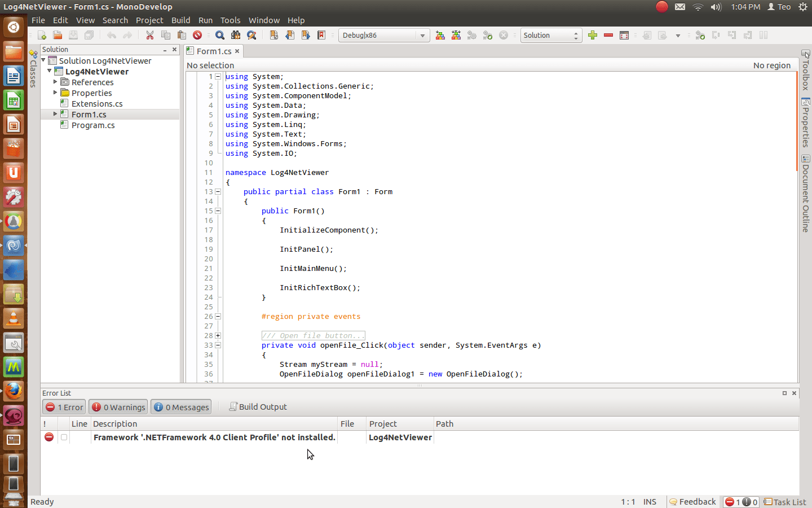Image resolution: width=812 pixels, height=508 pixels.
Task: Collapse the Solution Log4NetViewer root node
Action: tap(43, 60)
